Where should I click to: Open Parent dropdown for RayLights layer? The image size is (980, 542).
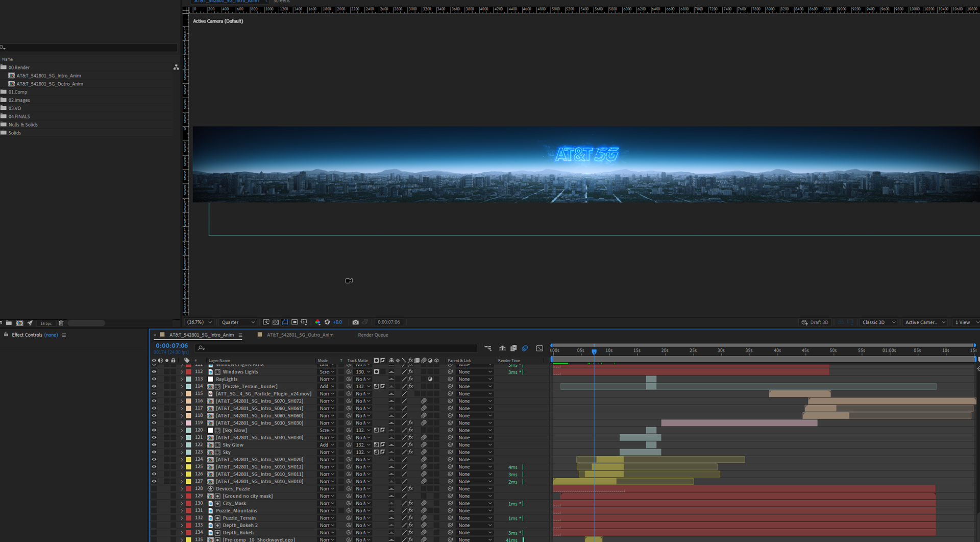pyautogui.click(x=475, y=379)
